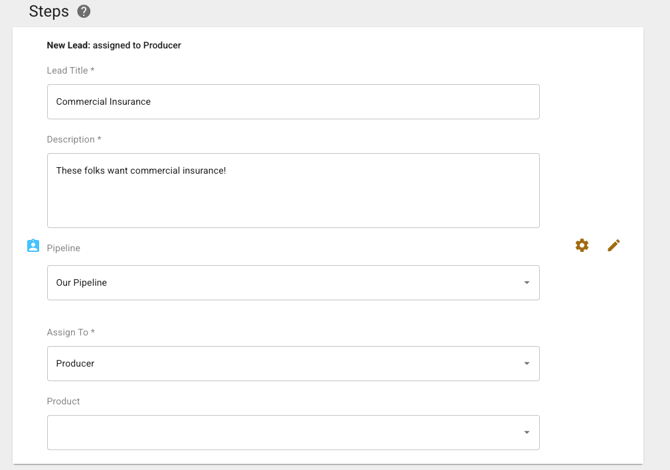Click the 'Description *' label
This screenshot has width=670, height=470.
74,140
